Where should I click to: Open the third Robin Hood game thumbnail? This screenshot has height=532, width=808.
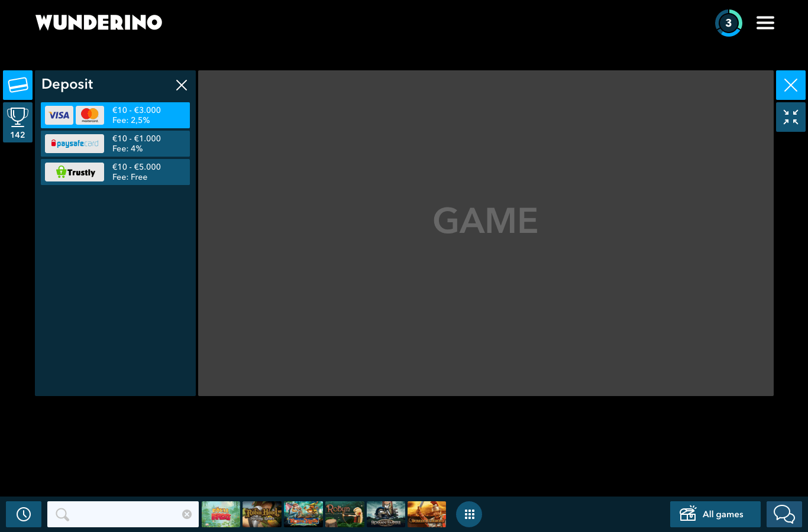click(x=303, y=514)
